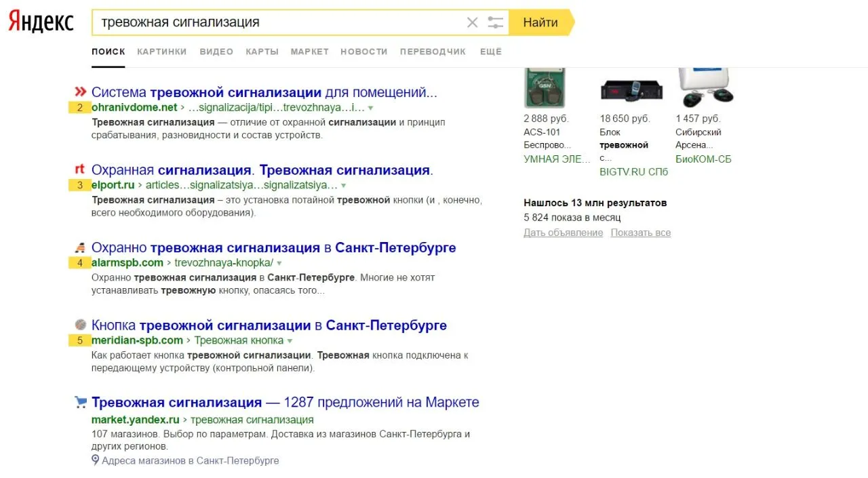The image size is (868, 478).
Task: Open 'Дать объявление' link
Action: point(563,233)
